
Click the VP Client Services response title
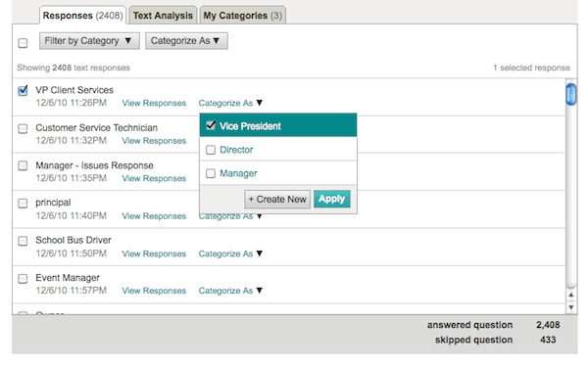(74, 90)
